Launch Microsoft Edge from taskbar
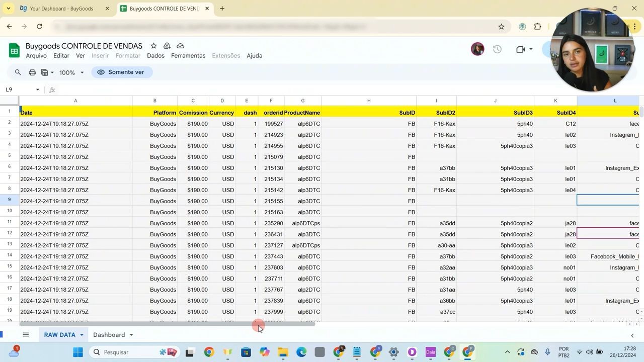Screen dimensions: 644x362 [x=301, y=352]
